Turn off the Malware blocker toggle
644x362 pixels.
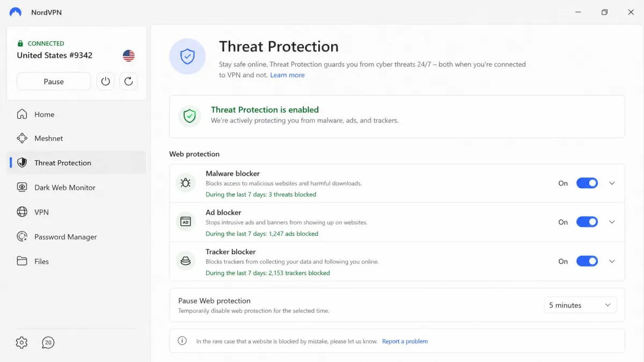point(587,183)
